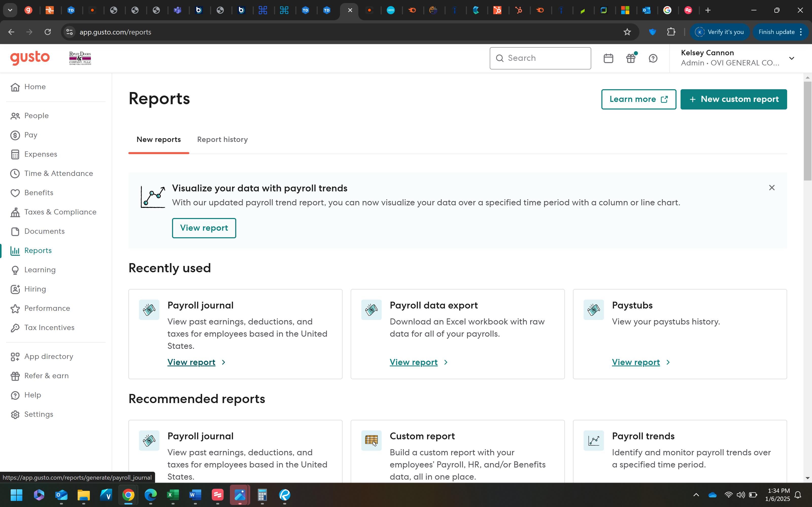This screenshot has height=507, width=812.
Task: Bookmark this page with star icon
Action: [x=627, y=32]
